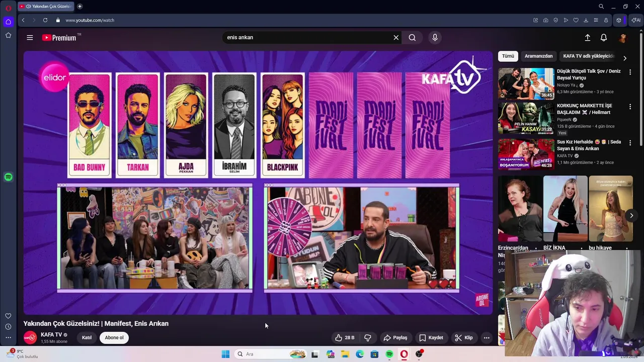Open a new browser tab
Image resolution: width=644 pixels, height=362 pixels.
[79, 7]
